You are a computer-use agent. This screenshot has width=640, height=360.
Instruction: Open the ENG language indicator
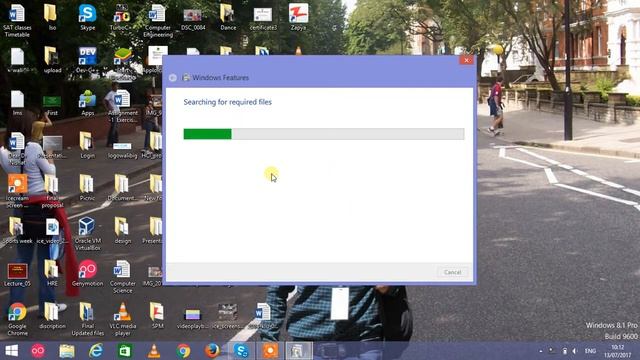coord(590,351)
